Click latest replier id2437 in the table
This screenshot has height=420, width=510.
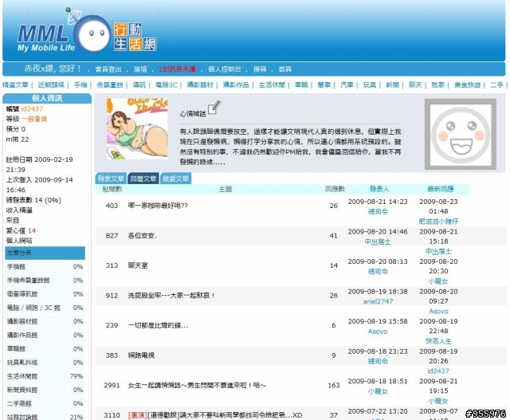[x=438, y=371]
